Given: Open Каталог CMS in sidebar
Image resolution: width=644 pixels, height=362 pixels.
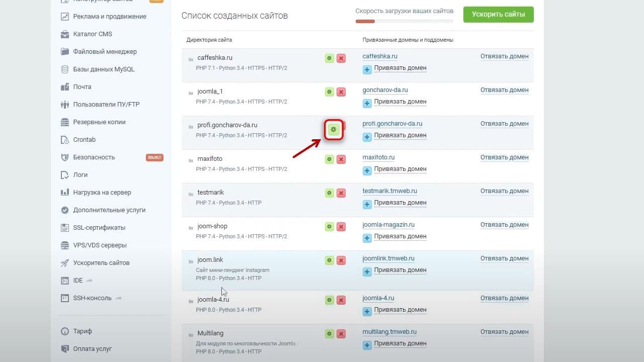Looking at the screenshot, I should coord(87,34).
